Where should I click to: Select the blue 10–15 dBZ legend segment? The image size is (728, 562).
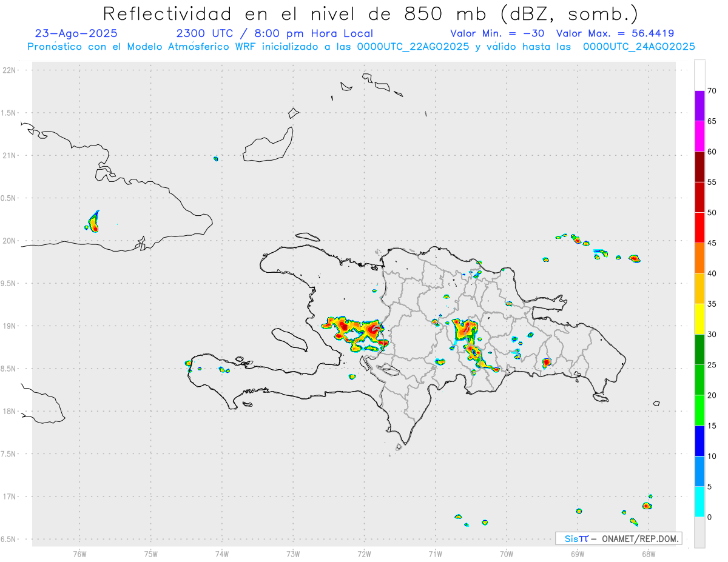[x=699, y=441]
